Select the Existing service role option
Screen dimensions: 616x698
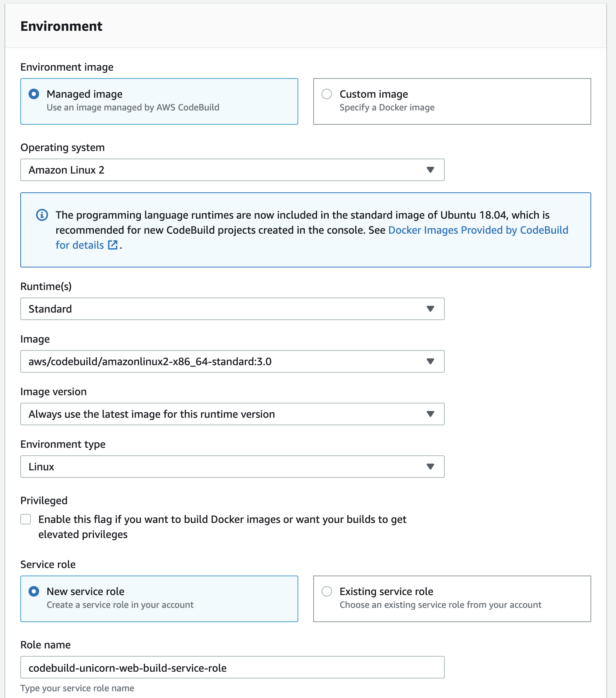tap(326, 591)
